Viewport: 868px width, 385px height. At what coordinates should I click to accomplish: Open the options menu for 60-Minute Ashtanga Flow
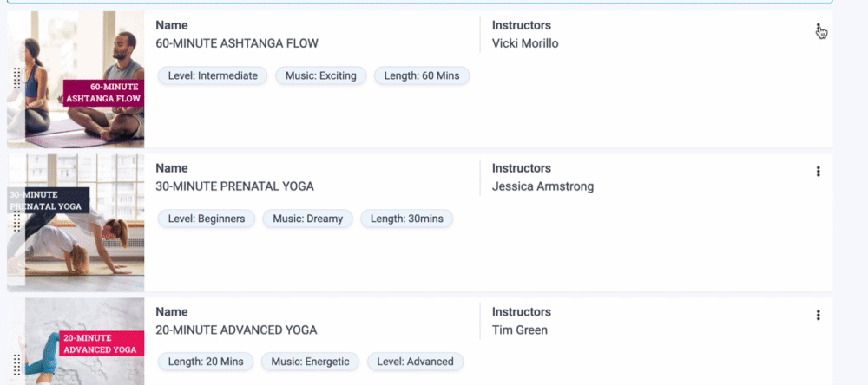(818, 29)
